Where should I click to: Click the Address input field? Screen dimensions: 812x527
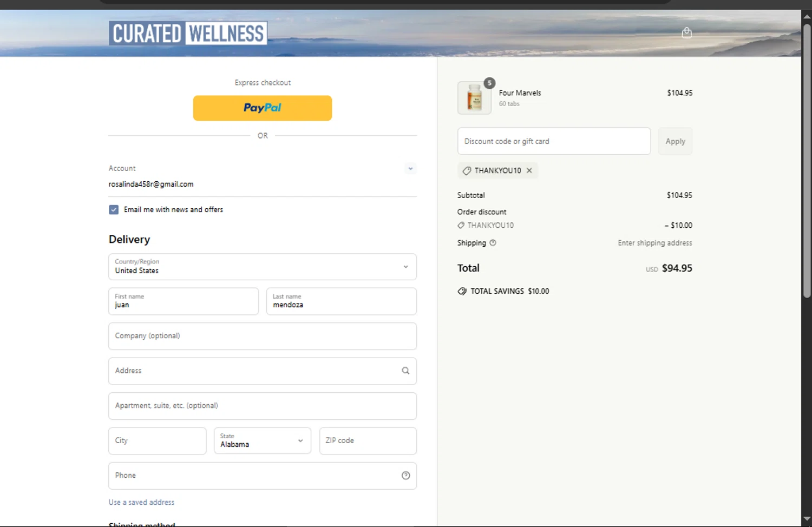[x=263, y=371]
